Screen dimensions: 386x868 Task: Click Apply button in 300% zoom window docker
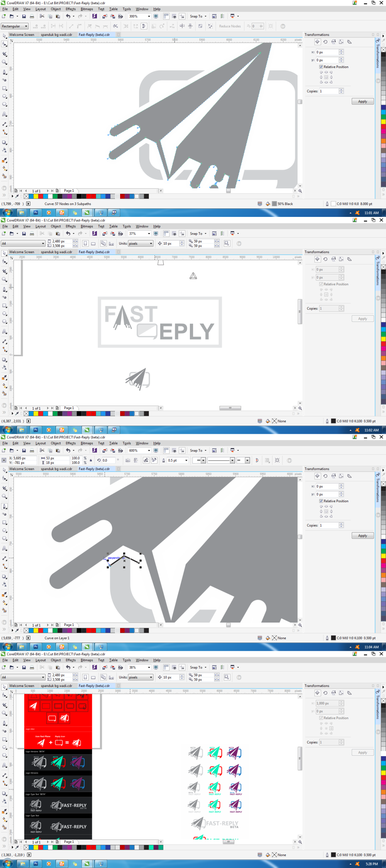click(x=362, y=102)
